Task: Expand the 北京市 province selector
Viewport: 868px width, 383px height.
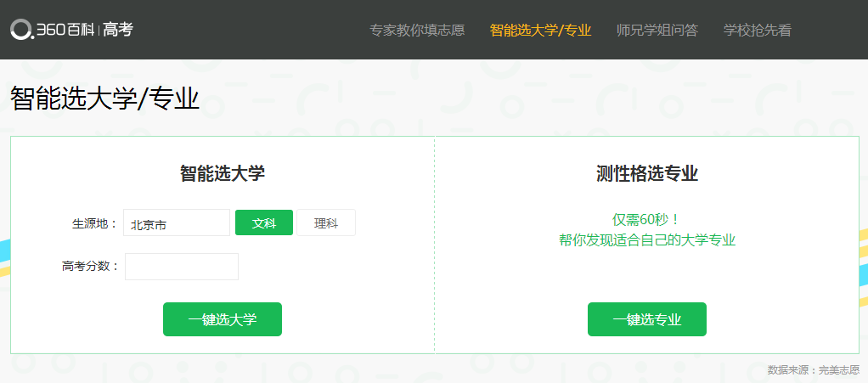Action: pyautogui.click(x=177, y=223)
